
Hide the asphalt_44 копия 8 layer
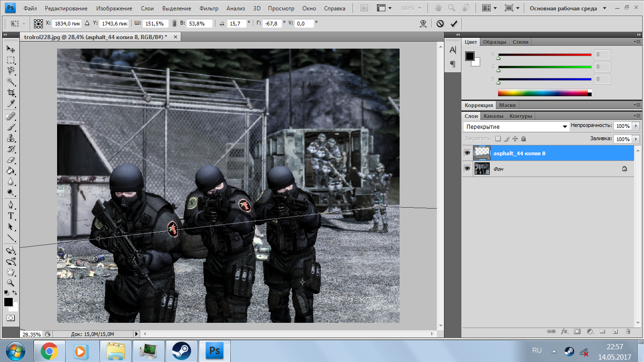pos(467,153)
